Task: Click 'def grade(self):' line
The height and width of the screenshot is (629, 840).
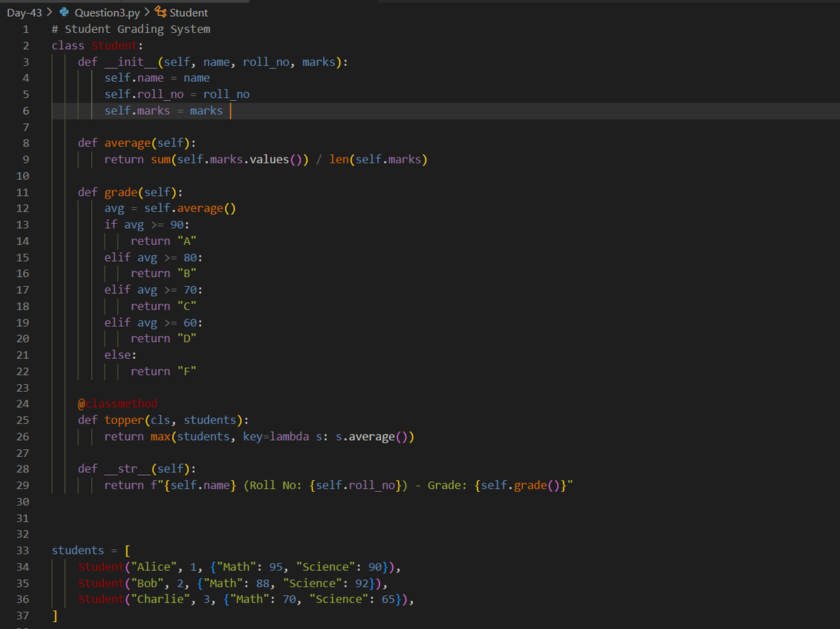Action: tap(130, 192)
